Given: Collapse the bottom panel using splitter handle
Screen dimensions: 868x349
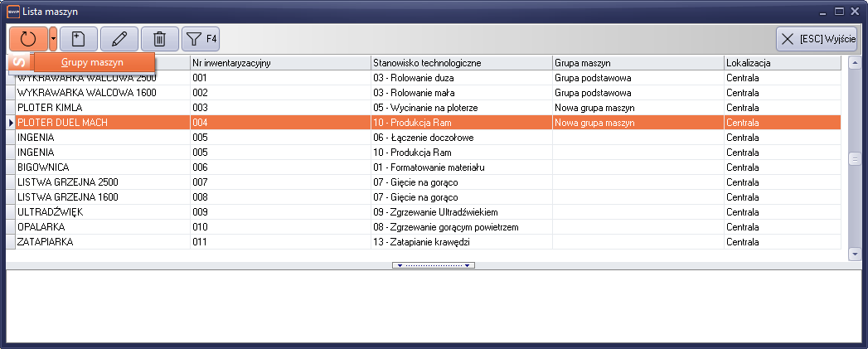Looking at the screenshot, I should [434, 265].
